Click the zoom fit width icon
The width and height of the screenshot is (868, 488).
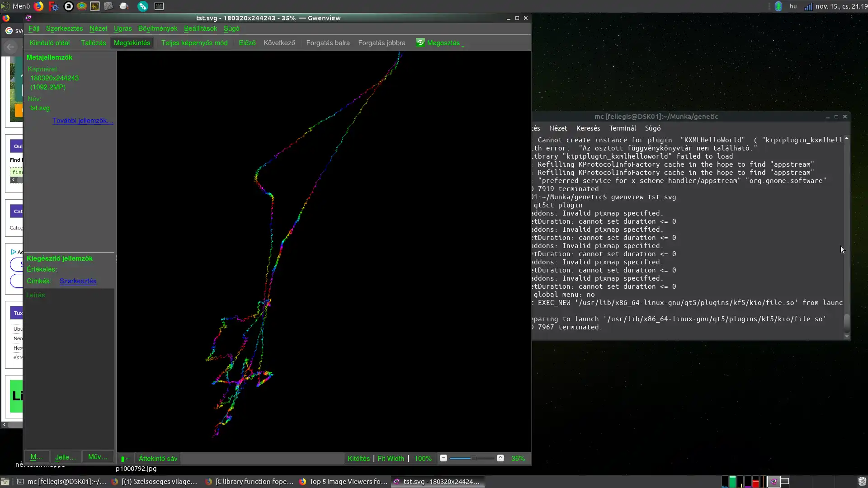(391, 458)
